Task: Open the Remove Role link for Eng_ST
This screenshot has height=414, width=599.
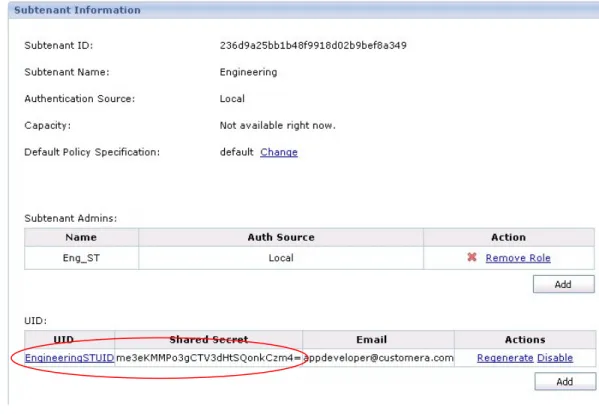Action: click(518, 258)
